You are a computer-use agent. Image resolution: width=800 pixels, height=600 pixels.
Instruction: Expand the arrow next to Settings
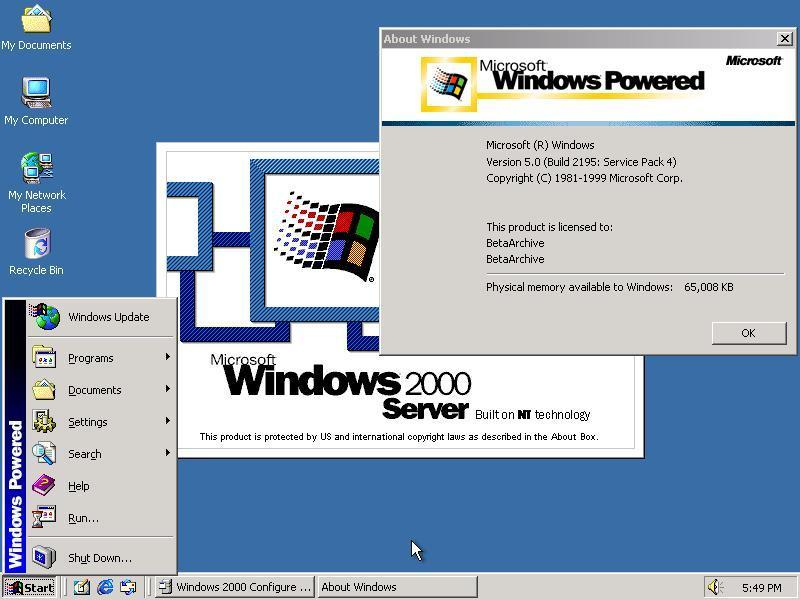167,421
